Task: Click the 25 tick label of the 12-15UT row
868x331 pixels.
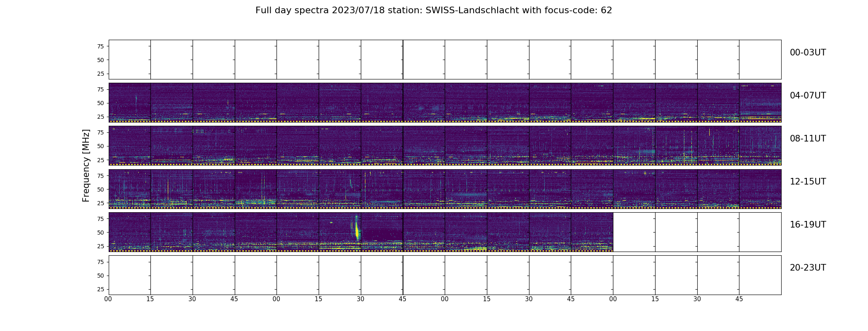Action: pyautogui.click(x=100, y=203)
